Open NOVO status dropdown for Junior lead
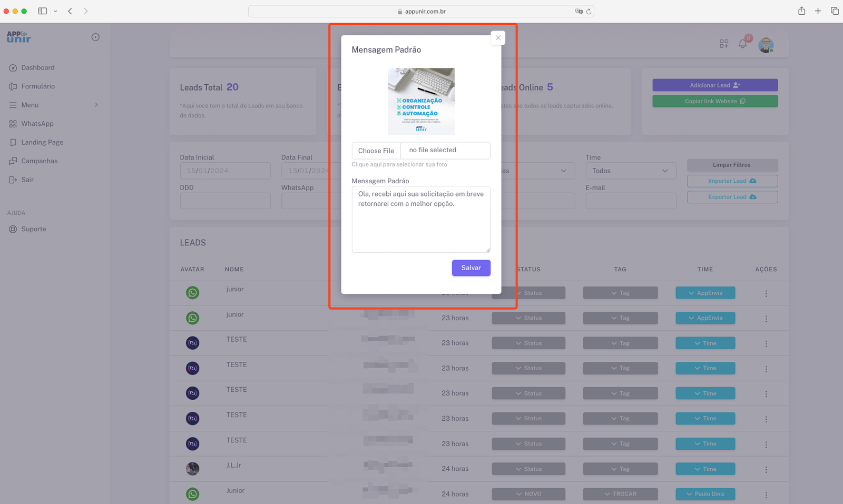The image size is (843, 504). click(x=528, y=495)
